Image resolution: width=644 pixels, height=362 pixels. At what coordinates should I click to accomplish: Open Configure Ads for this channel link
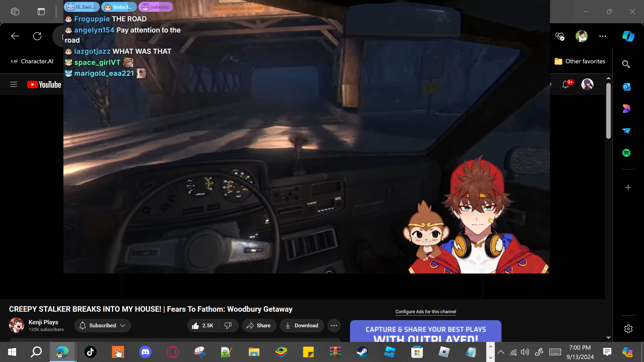426,312
